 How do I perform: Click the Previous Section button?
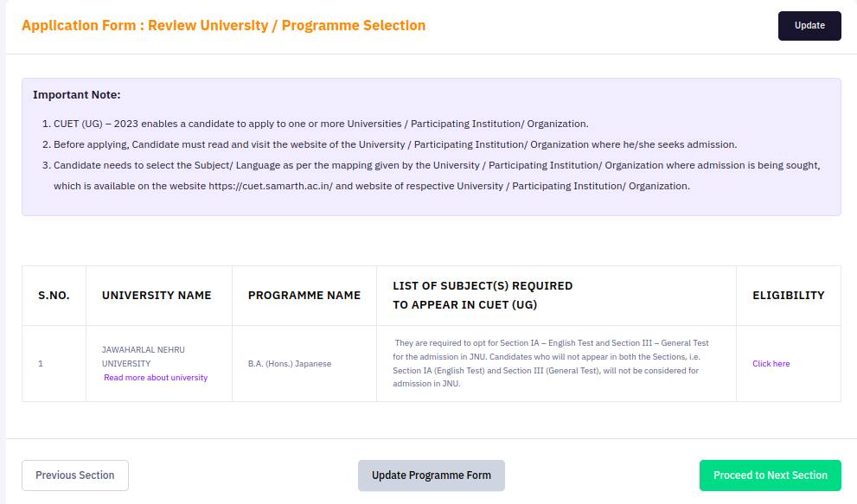tap(74, 475)
